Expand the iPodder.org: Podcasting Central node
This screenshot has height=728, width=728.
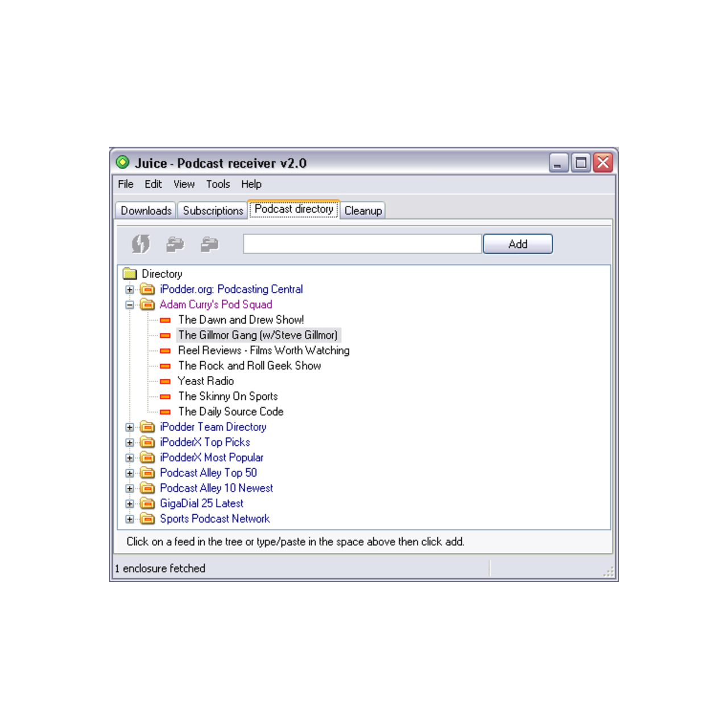point(130,289)
